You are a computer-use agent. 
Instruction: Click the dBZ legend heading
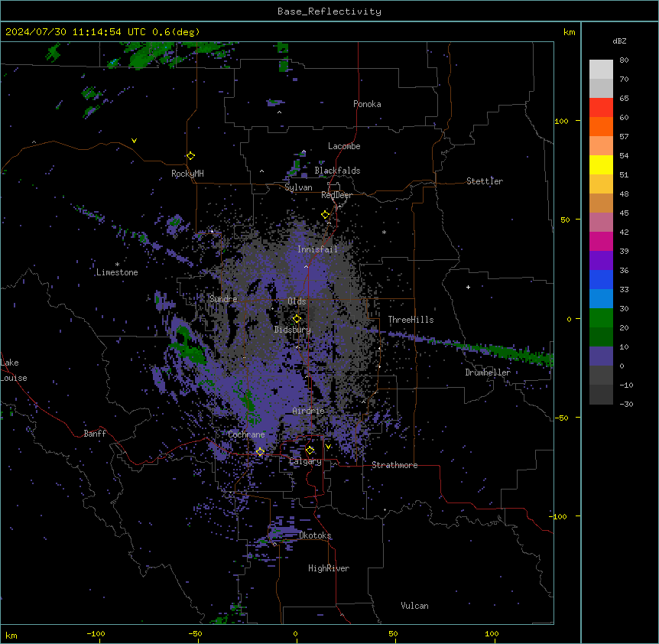click(619, 41)
